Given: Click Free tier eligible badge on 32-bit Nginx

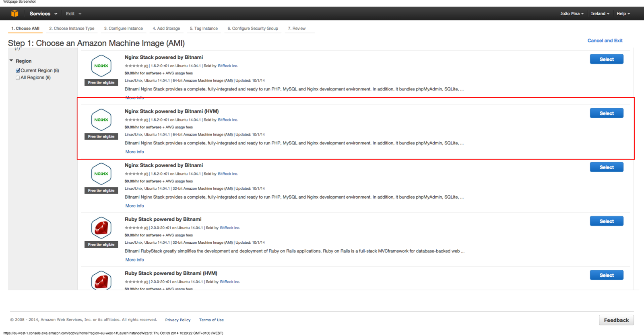Looking at the screenshot, I should click(101, 191).
